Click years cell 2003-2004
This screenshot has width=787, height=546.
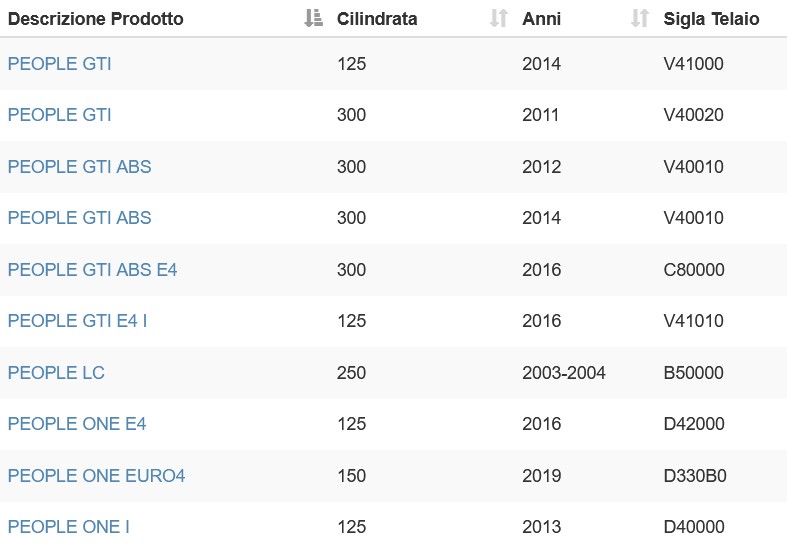tap(564, 373)
